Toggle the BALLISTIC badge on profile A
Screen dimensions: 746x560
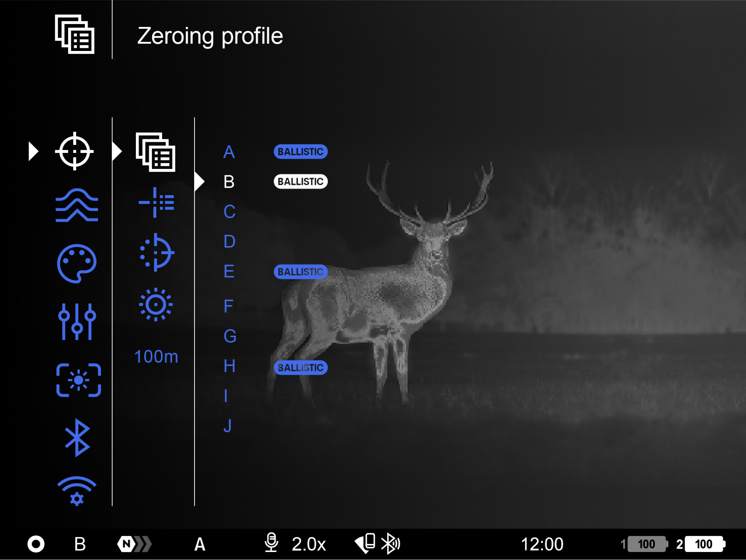coord(300,152)
